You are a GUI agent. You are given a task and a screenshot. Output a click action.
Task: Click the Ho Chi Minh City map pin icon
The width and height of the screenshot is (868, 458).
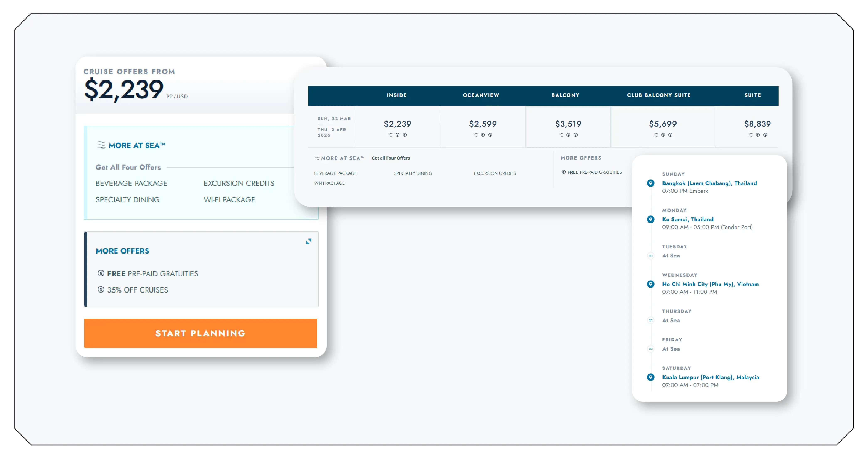coord(651,284)
